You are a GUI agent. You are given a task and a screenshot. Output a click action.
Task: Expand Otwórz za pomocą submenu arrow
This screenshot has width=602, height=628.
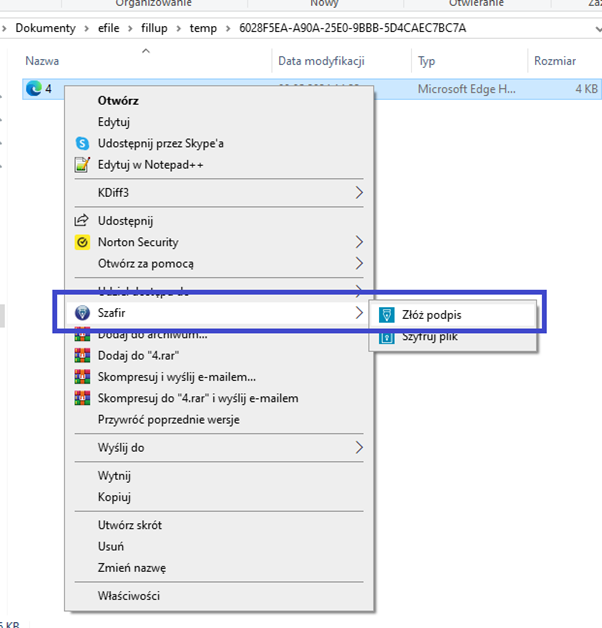pos(359,263)
